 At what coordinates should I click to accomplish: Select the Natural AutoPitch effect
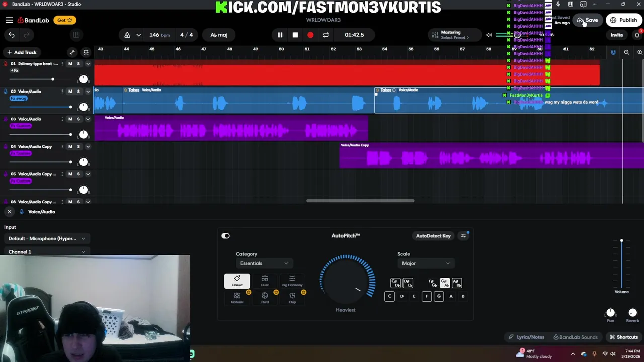[237, 298]
